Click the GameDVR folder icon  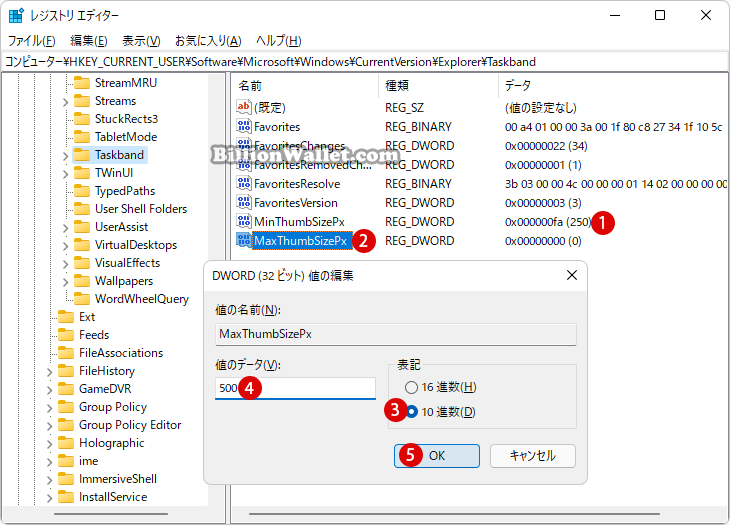[66, 389]
